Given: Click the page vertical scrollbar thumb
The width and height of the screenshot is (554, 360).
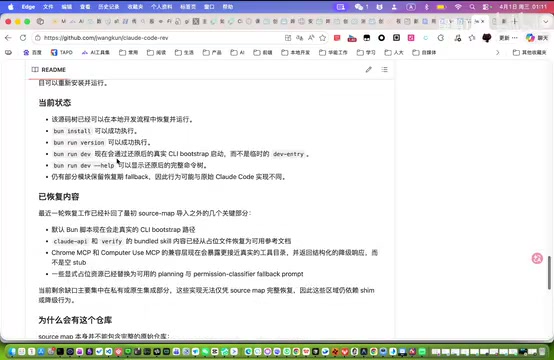Looking at the screenshot, I should pos(549,273).
